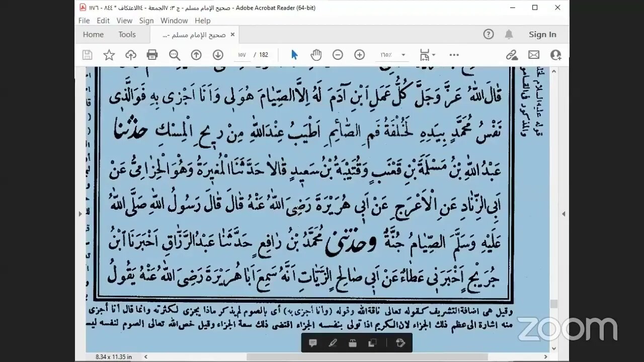Close the Acrobat Reader window
This screenshot has width=644, height=362.
(x=557, y=8)
